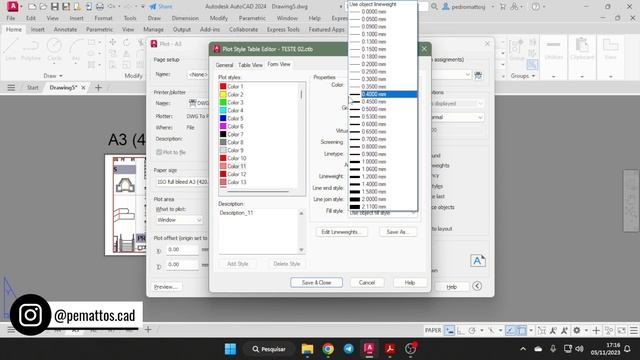Select the Rotate tool in Modify panel
Image resolution: width=640 pixels, height=360 pixels.
[127, 42]
